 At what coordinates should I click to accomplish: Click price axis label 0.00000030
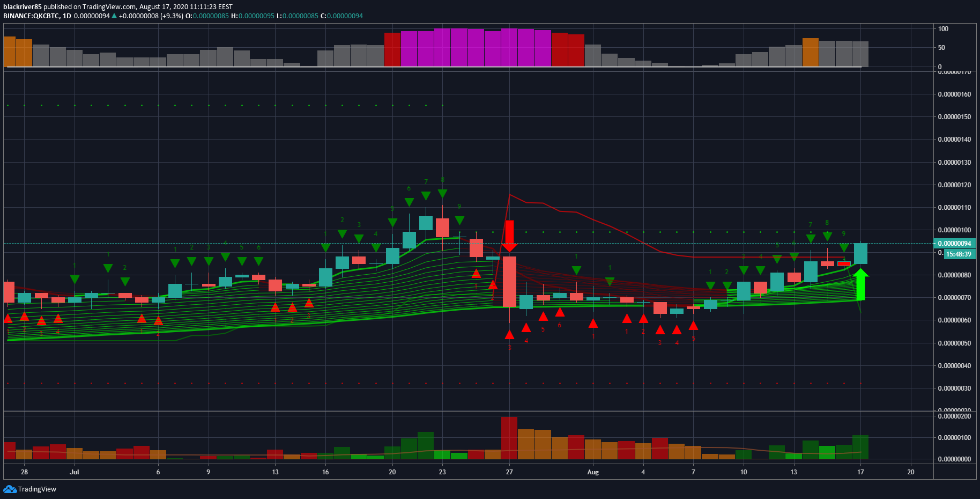pos(954,388)
